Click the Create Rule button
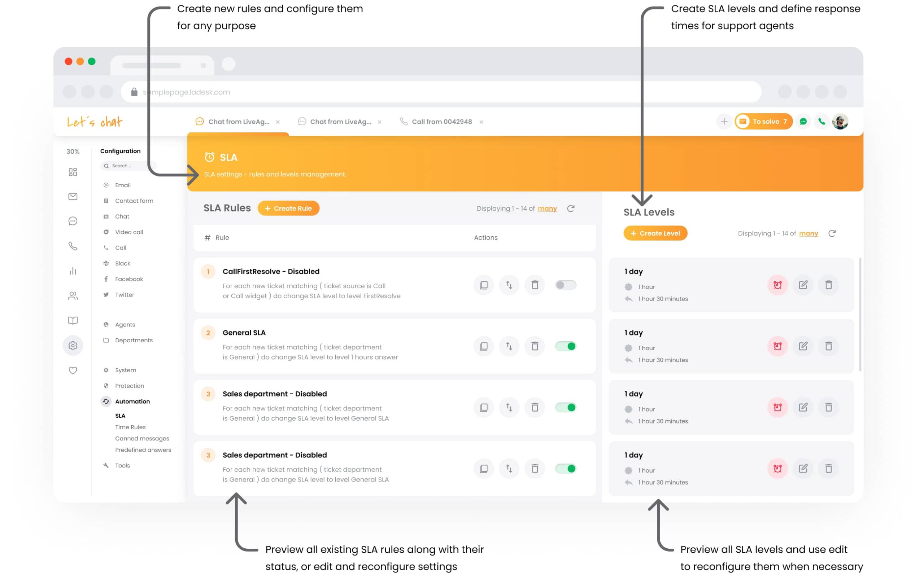This screenshot has height=575, width=924. tap(288, 208)
